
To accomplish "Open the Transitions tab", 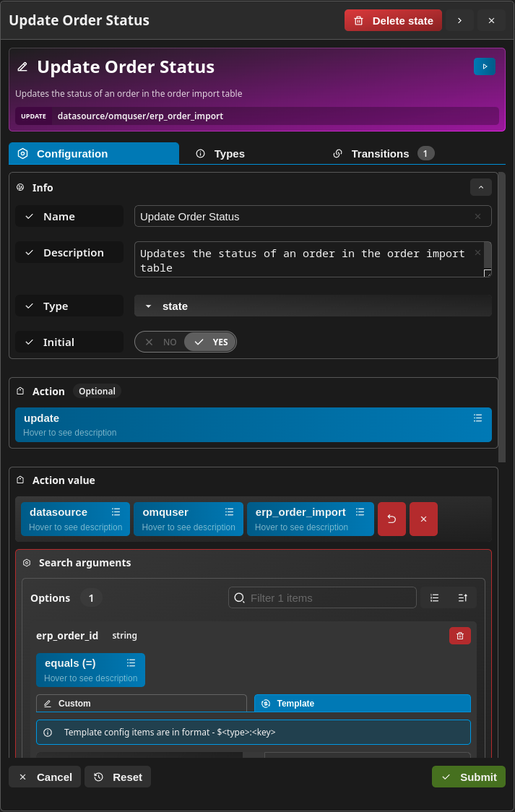I will click(x=383, y=153).
